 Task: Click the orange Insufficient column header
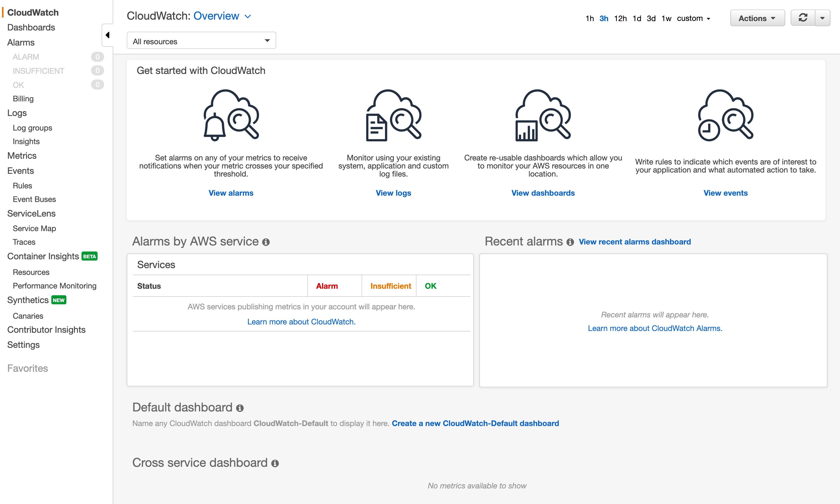tap(391, 286)
